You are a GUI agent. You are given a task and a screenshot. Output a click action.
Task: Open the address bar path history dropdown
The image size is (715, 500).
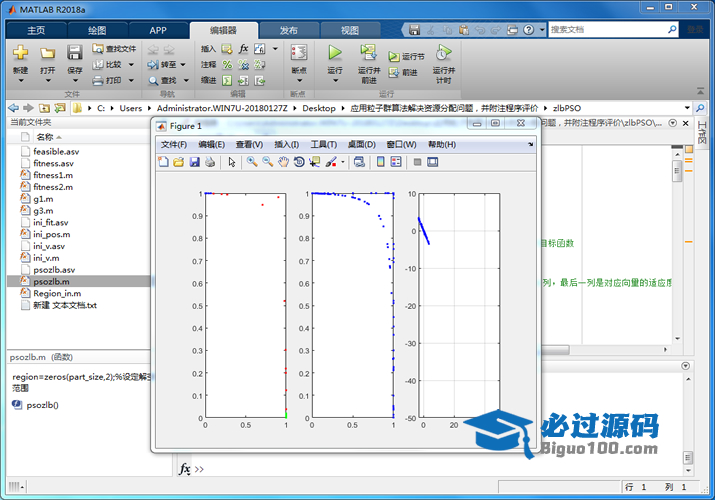point(687,108)
